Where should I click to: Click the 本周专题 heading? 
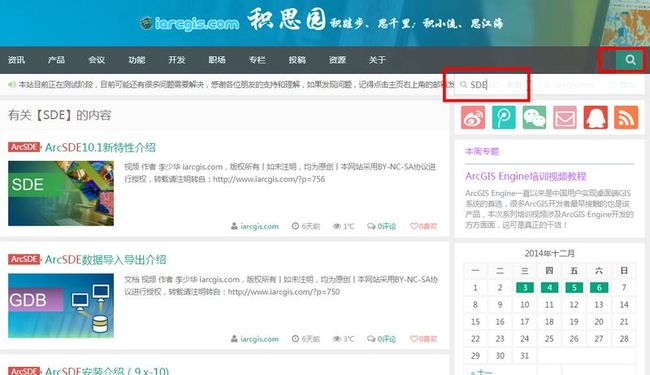tap(482, 151)
